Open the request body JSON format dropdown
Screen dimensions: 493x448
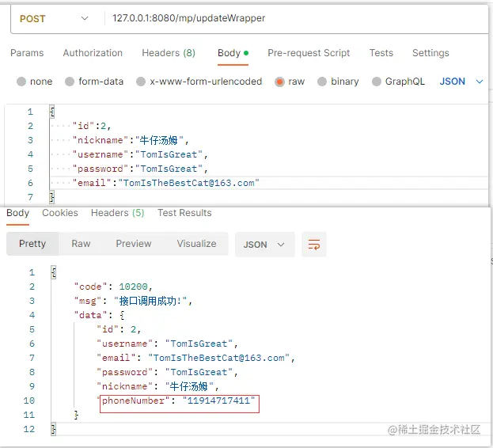pos(461,82)
